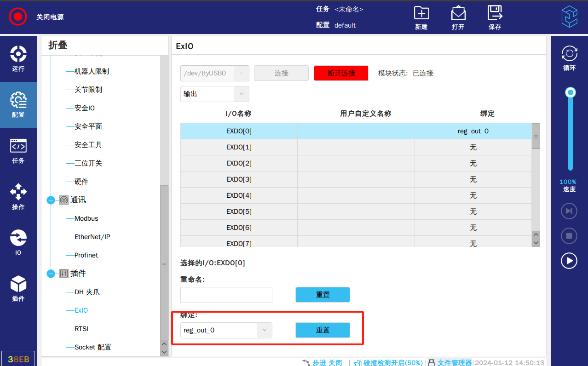The height and width of the screenshot is (366, 588).
Task: Open the Run (运行) sidebar panel
Action: pos(18,58)
